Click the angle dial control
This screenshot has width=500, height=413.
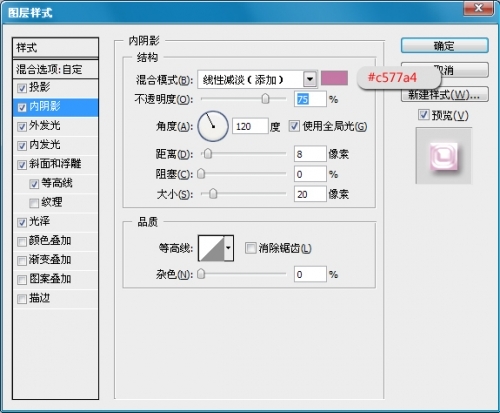(213, 126)
